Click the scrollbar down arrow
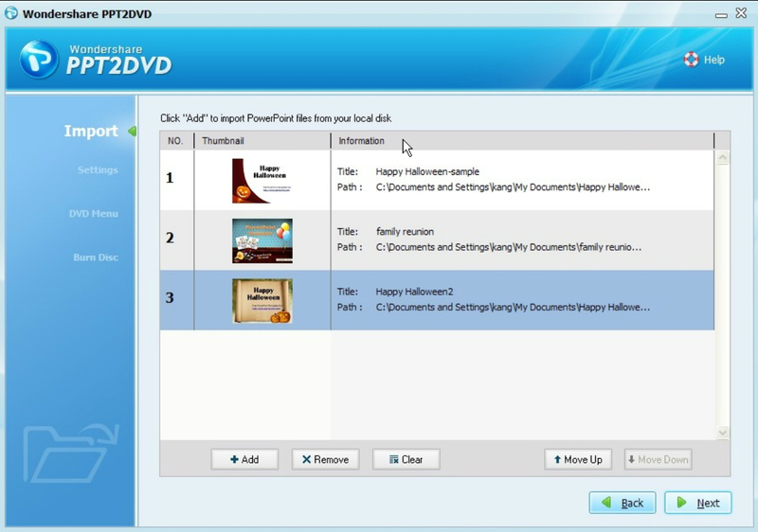Image resolution: width=758 pixels, height=532 pixels. point(722,433)
